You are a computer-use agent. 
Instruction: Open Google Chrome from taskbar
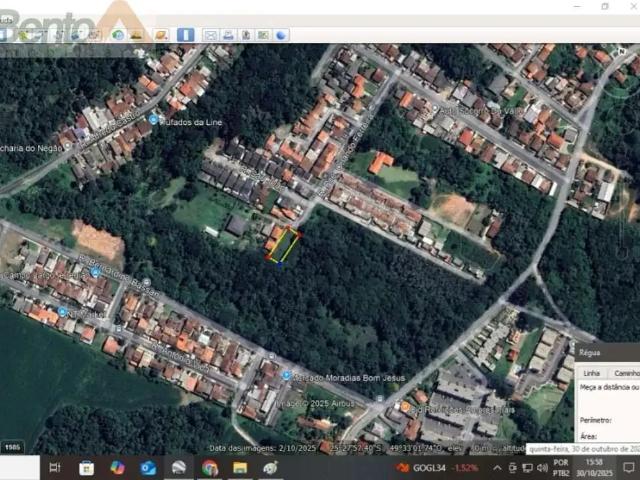pyautogui.click(x=209, y=468)
